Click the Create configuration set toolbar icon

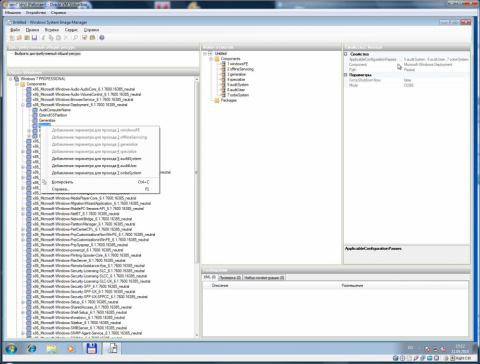pyautogui.click(x=93, y=38)
